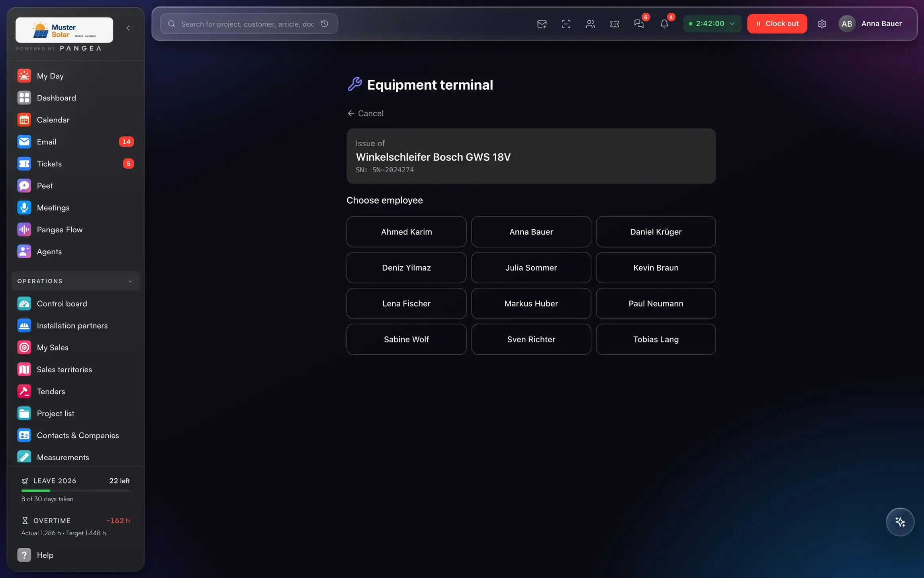Open the notifications bell
The image size is (924, 578).
point(664,24)
